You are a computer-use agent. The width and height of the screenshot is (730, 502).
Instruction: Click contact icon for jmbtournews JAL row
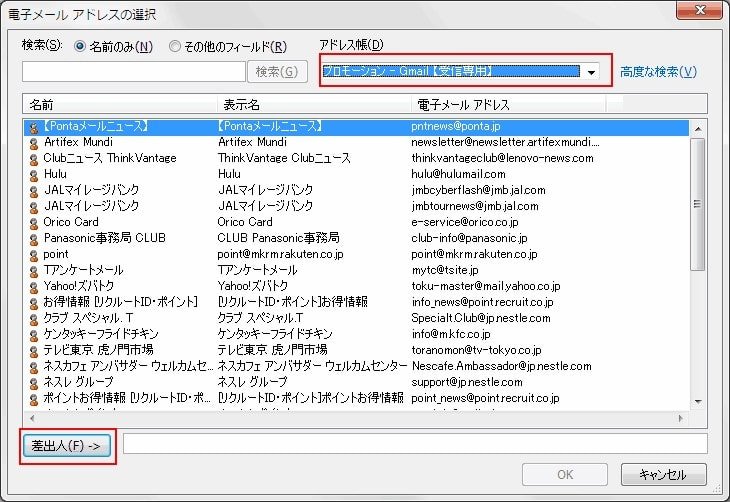(x=34, y=207)
